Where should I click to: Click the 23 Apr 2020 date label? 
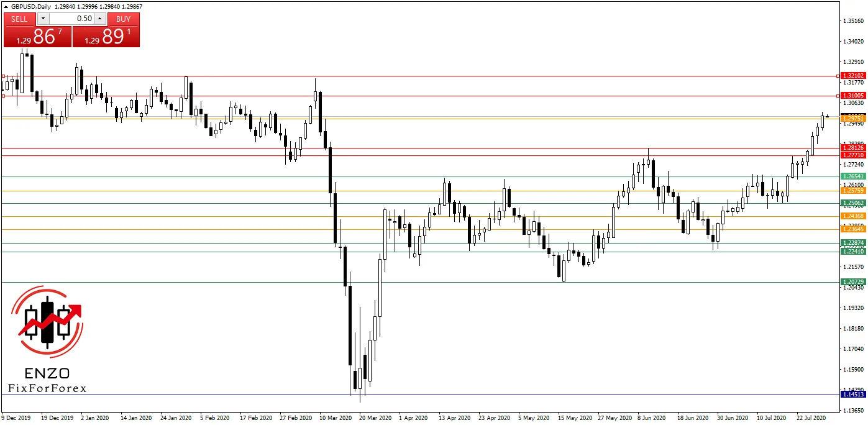[x=494, y=419]
